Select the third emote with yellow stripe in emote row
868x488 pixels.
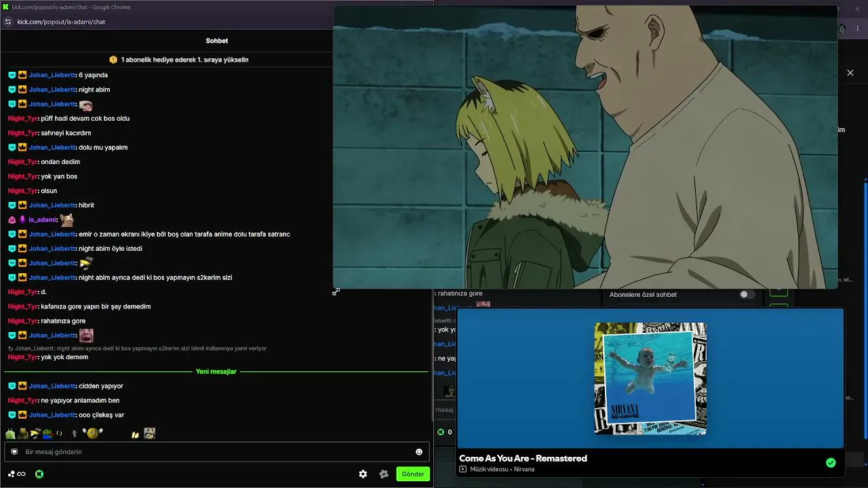tap(35, 433)
